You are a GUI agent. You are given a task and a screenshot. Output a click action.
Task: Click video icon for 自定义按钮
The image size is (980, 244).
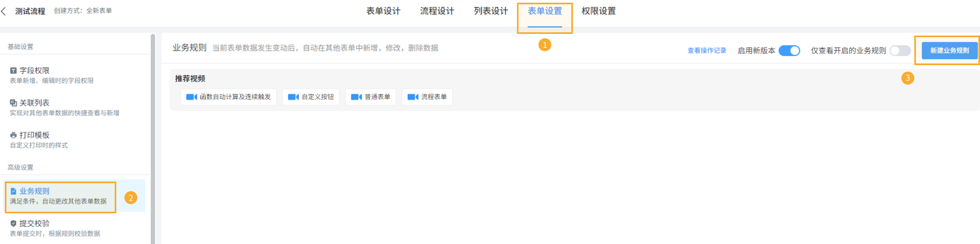(x=293, y=97)
